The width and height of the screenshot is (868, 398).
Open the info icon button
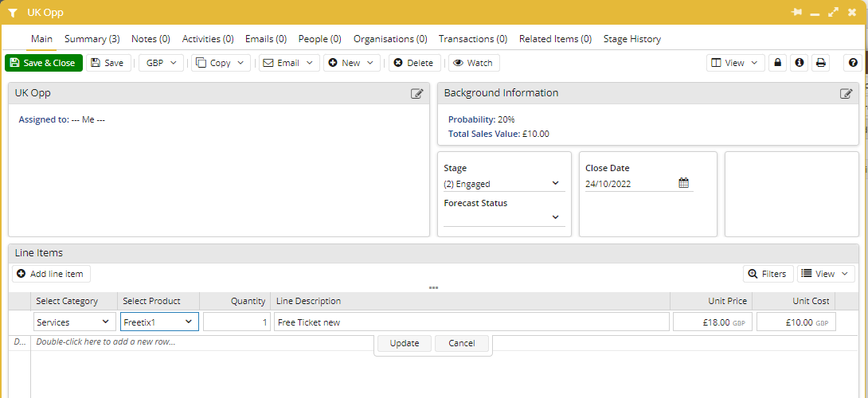coord(799,63)
